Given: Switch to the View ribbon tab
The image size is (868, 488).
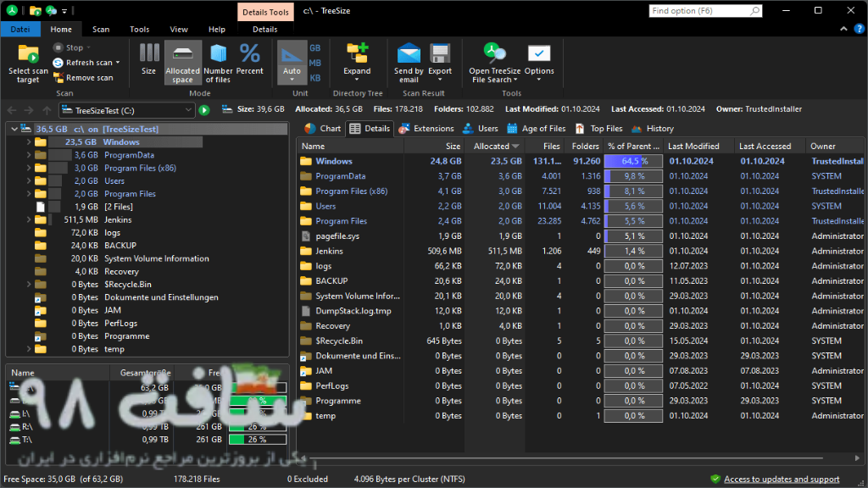Looking at the screenshot, I should [x=179, y=30].
